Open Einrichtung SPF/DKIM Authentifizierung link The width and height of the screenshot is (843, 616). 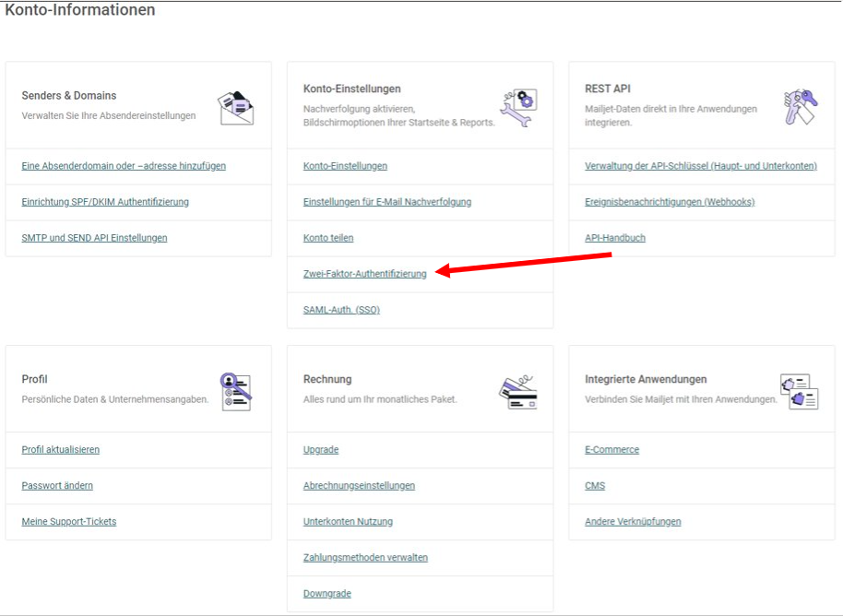pyautogui.click(x=105, y=202)
